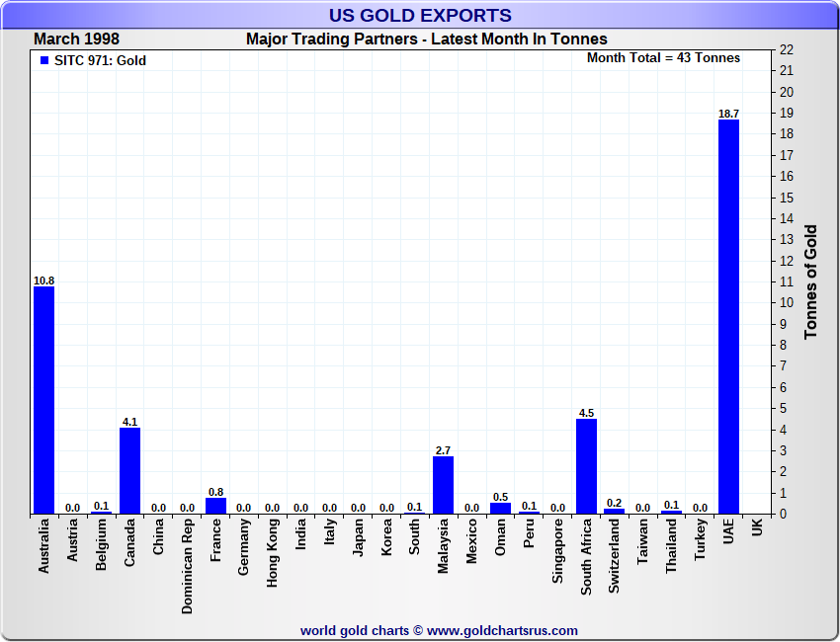Click the South Africa bar
Image resolution: width=840 pixels, height=642 pixels.
(586, 466)
